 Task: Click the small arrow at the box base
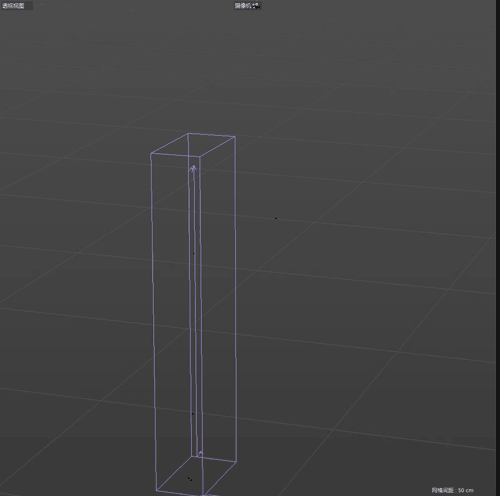point(200,454)
